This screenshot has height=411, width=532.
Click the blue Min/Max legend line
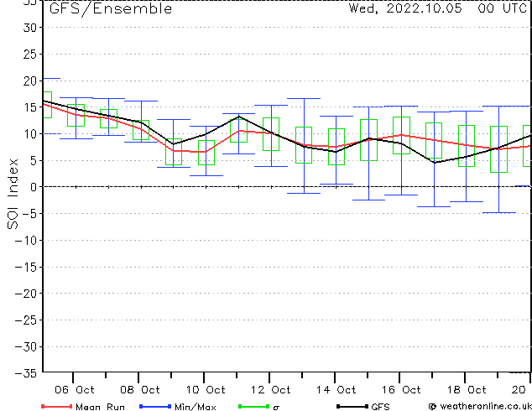point(155,406)
